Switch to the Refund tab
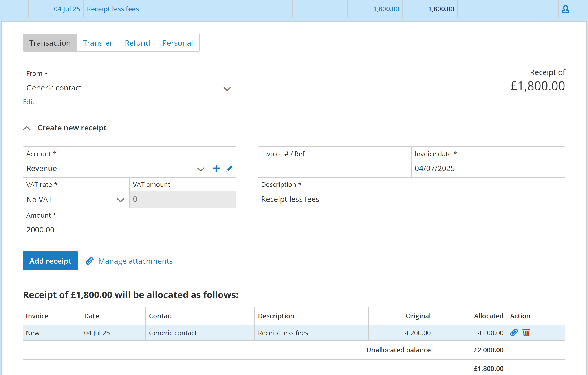Screen dimensions: 588x375 click(x=137, y=43)
